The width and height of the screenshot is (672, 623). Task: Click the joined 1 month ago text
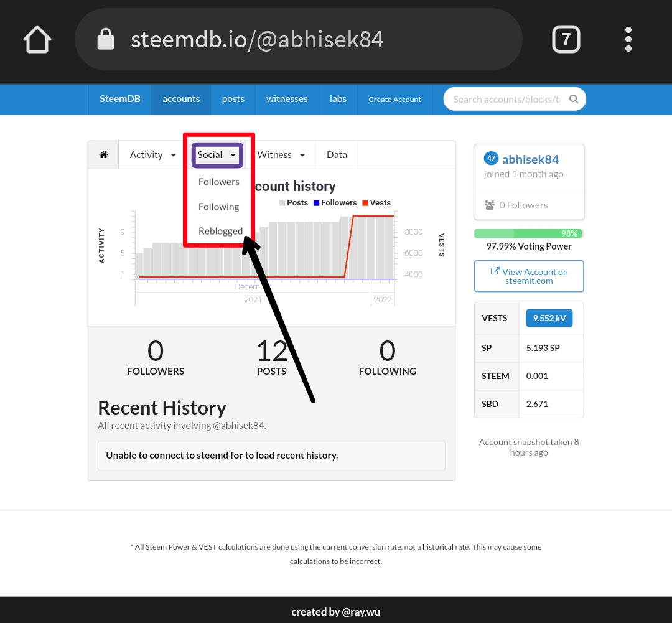[523, 174]
